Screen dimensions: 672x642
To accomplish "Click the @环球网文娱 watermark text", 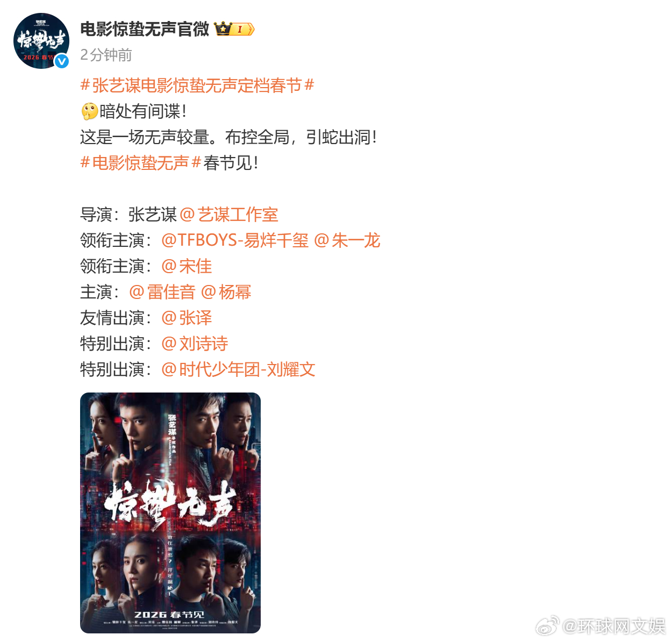I will coord(614,626).
